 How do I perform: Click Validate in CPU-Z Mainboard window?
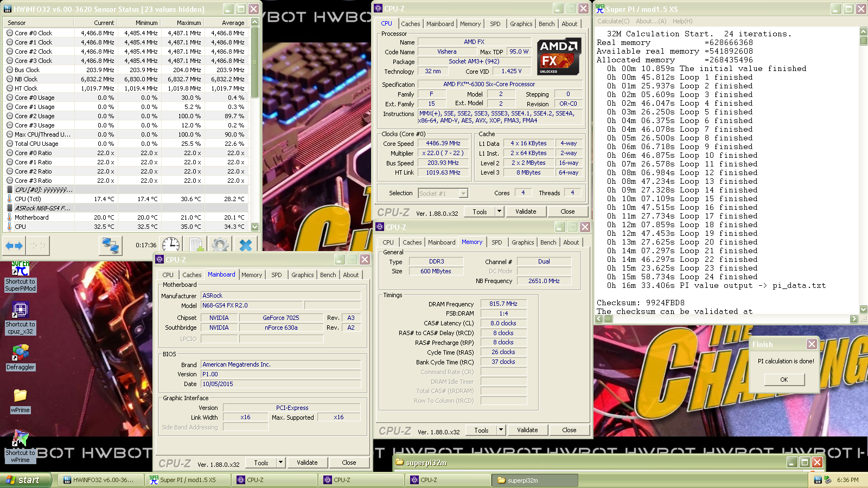click(x=307, y=463)
